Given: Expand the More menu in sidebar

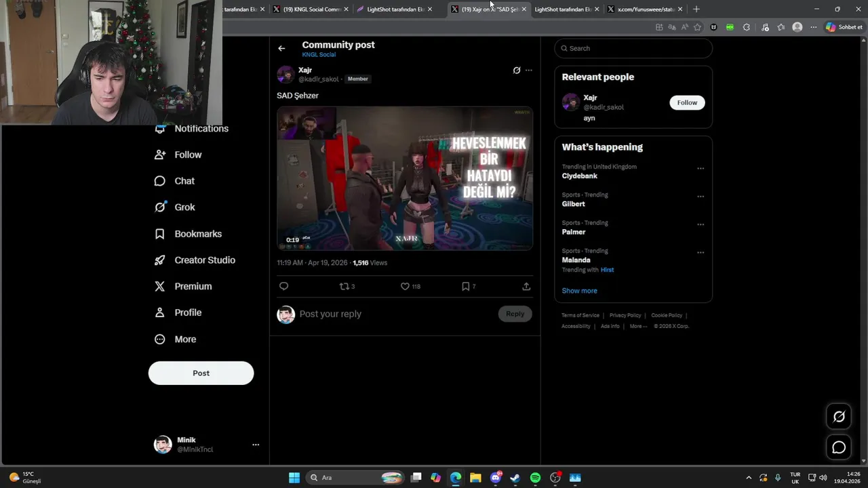Looking at the screenshot, I should pos(176,339).
